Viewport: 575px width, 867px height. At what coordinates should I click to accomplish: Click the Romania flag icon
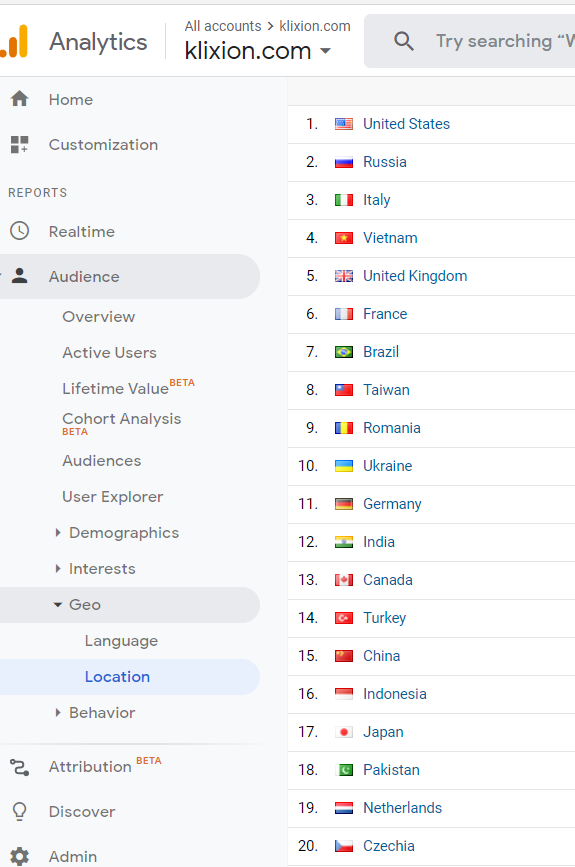(x=344, y=428)
